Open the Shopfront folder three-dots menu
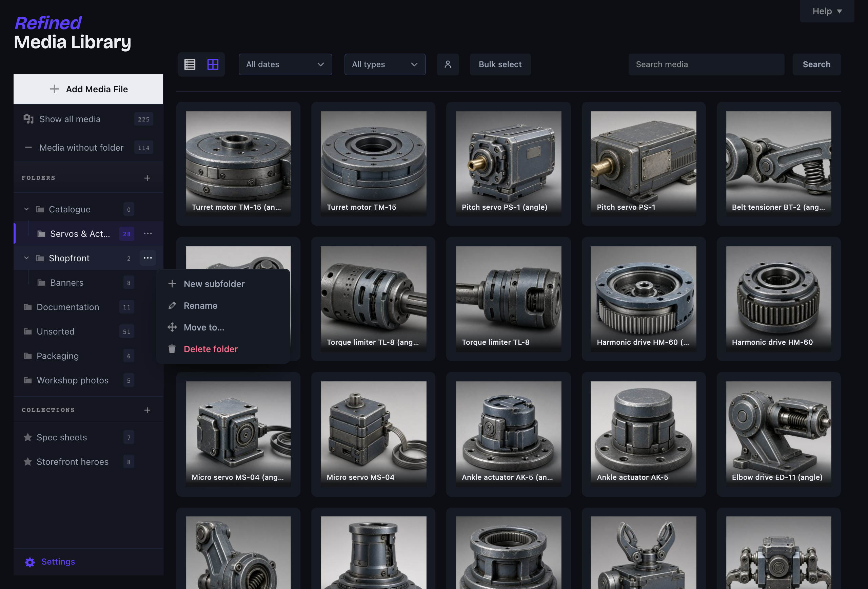 coord(148,258)
